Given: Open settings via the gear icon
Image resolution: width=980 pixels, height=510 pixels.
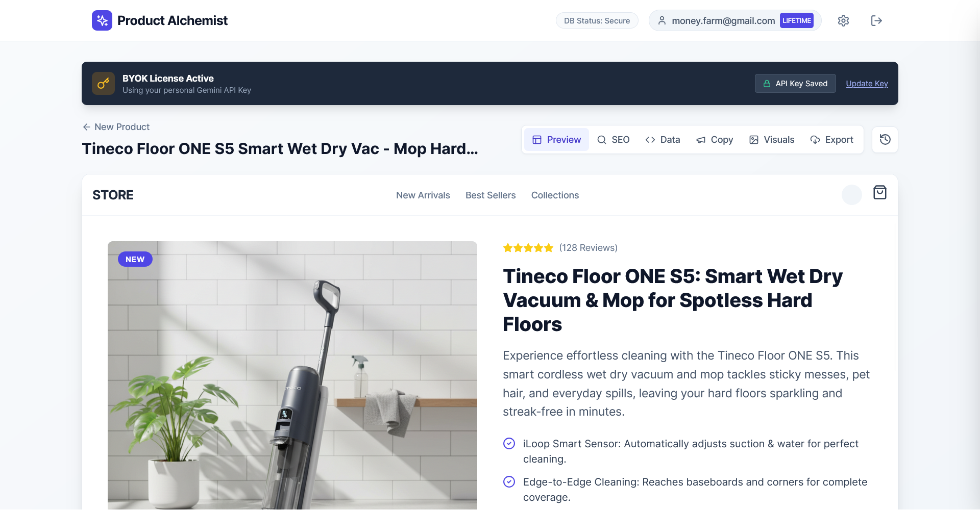Looking at the screenshot, I should click(843, 20).
